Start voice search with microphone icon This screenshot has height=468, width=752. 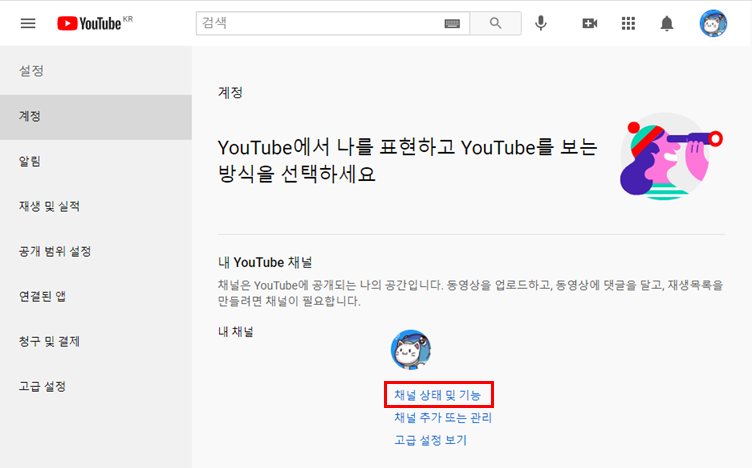click(x=541, y=23)
